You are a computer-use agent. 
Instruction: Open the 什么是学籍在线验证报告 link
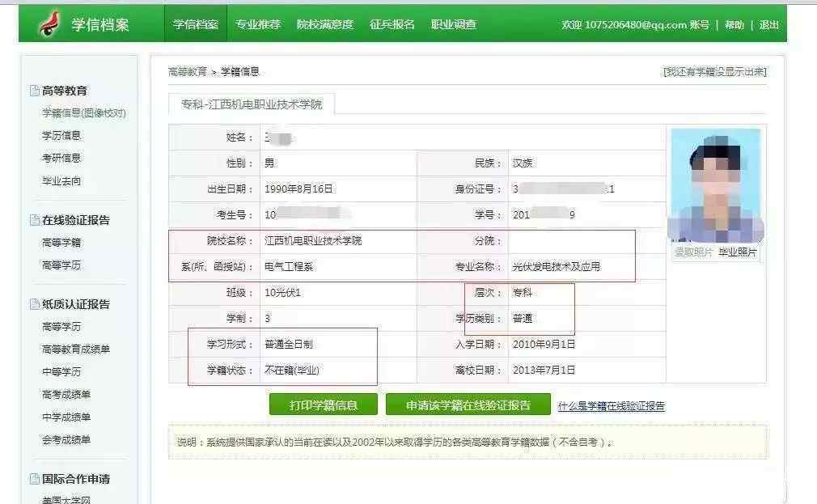click(612, 406)
